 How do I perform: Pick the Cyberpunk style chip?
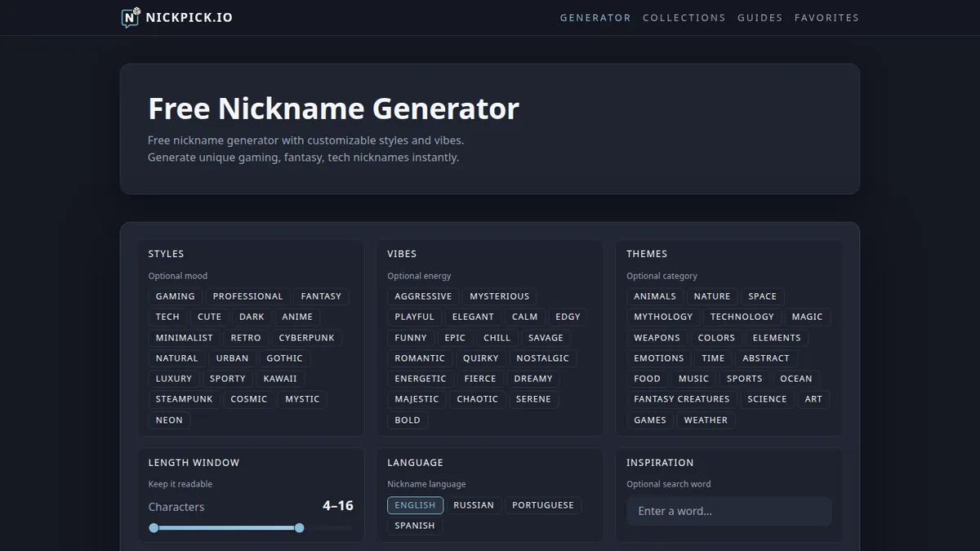tap(306, 338)
